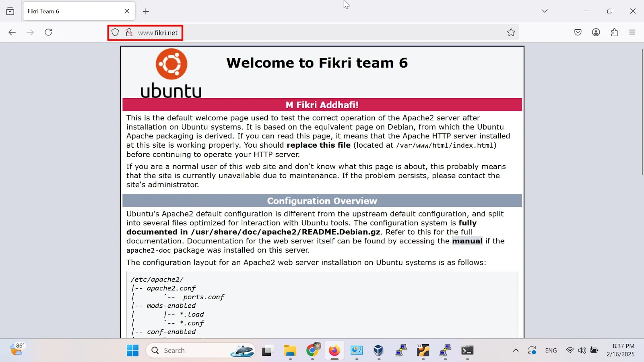Open the volume speaker tray icon
644x362 pixels.
click(582, 350)
